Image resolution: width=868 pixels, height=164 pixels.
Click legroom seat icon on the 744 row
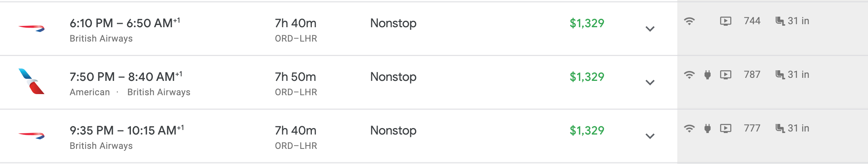779,21
